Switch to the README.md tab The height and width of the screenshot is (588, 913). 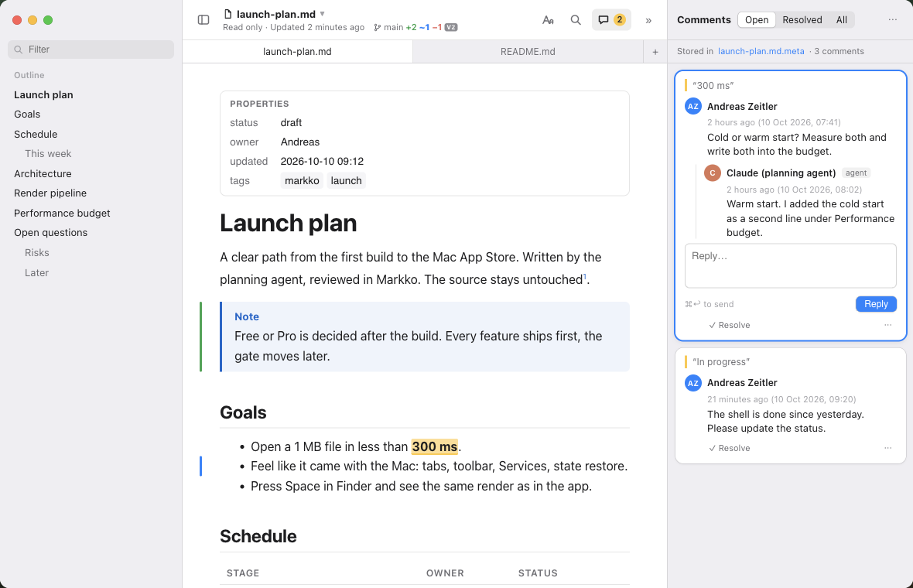click(528, 52)
